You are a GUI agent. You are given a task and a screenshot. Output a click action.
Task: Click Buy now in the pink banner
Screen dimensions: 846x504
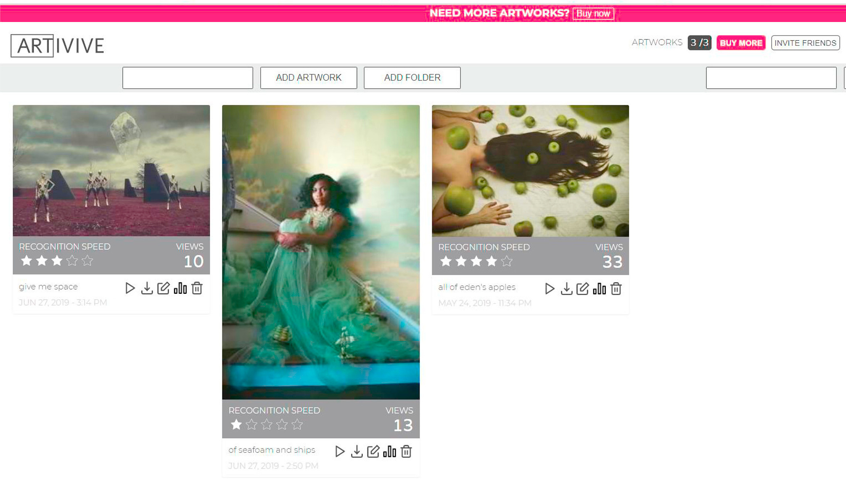(593, 13)
